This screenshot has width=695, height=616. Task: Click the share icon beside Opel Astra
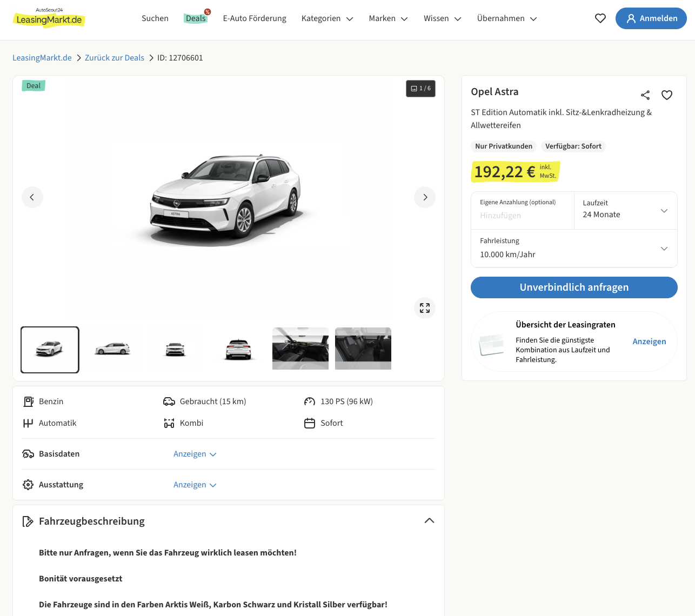[645, 95]
